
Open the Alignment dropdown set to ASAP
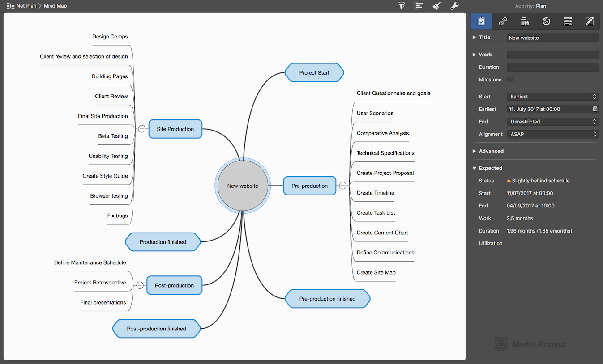553,134
